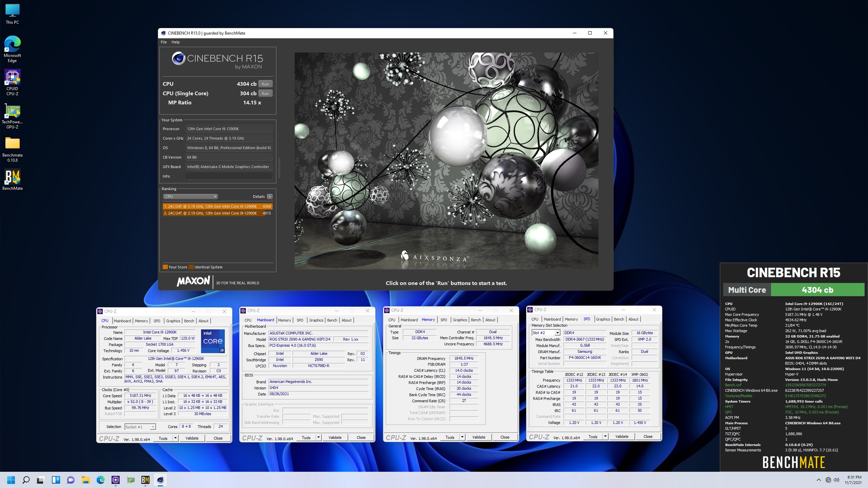
Task: Select first ranking entry scoring 4304
Action: pyautogui.click(x=217, y=206)
